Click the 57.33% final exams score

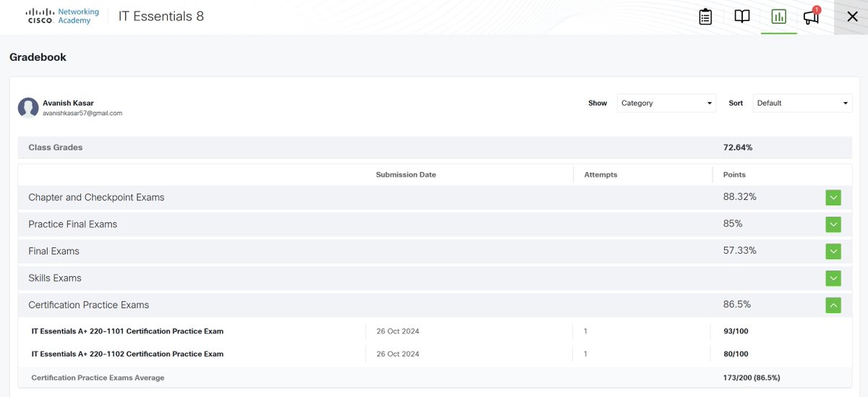coord(740,250)
